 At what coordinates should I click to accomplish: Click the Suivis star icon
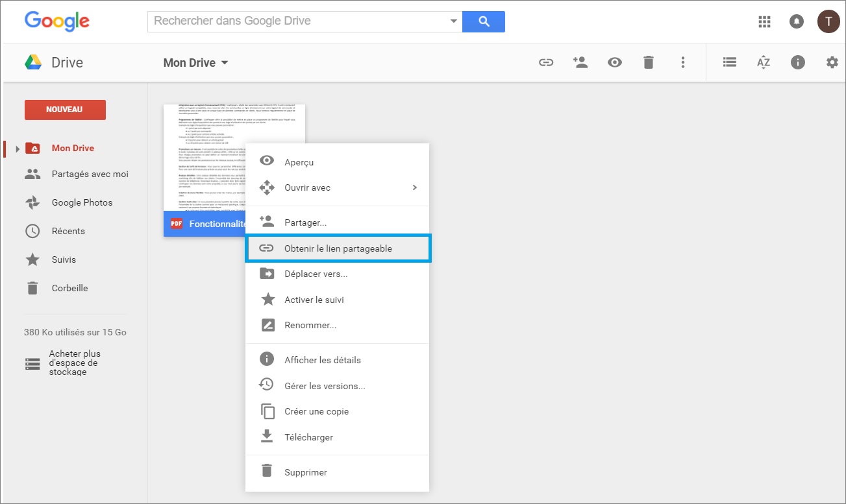coord(32,259)
